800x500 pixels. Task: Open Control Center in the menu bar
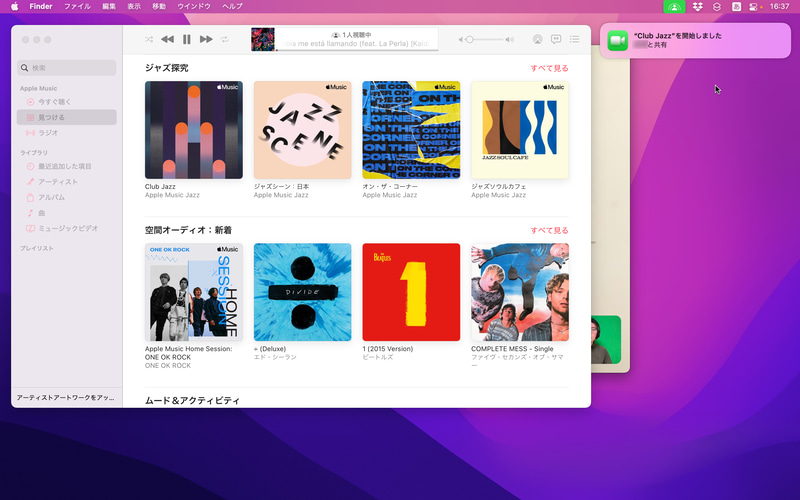point(755,7)
